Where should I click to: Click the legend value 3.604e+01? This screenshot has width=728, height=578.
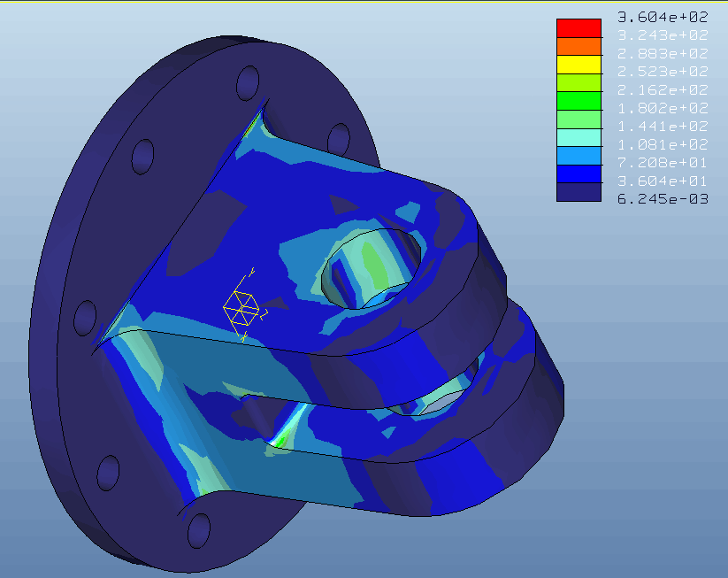pyautogui.click(x=663, y=181)
